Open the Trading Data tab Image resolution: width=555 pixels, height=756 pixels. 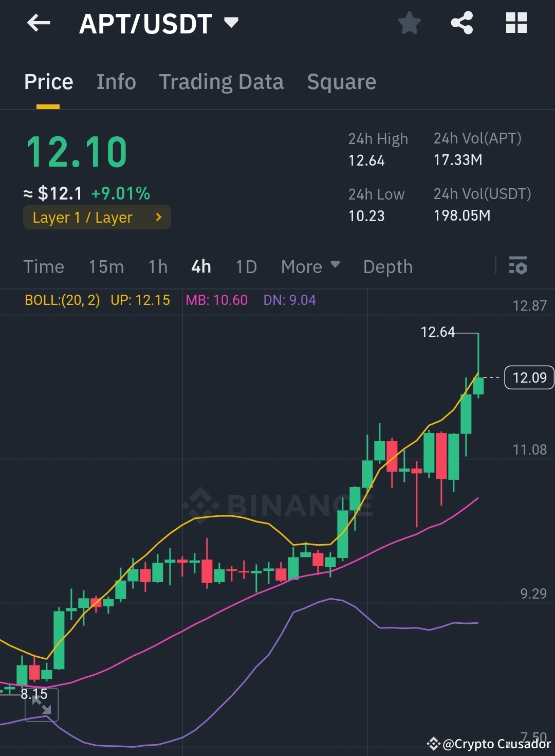coord(221,82)
